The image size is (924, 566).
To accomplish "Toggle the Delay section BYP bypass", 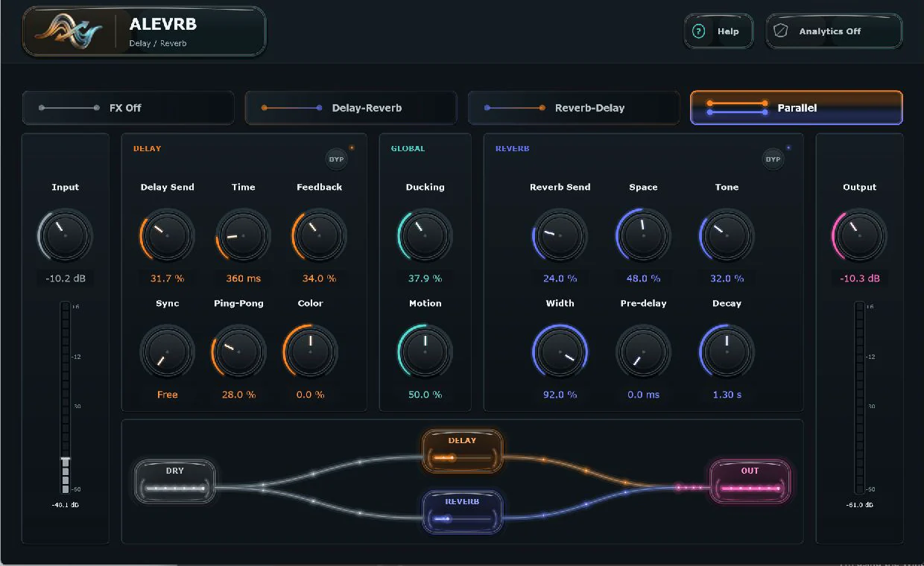I will coord(336,159).
